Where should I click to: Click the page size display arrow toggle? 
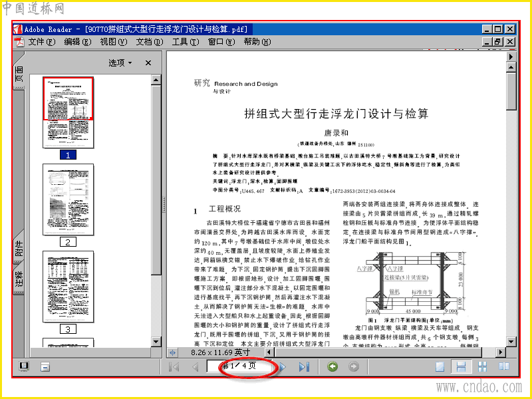pyautogui.click(x=172, y=352)
